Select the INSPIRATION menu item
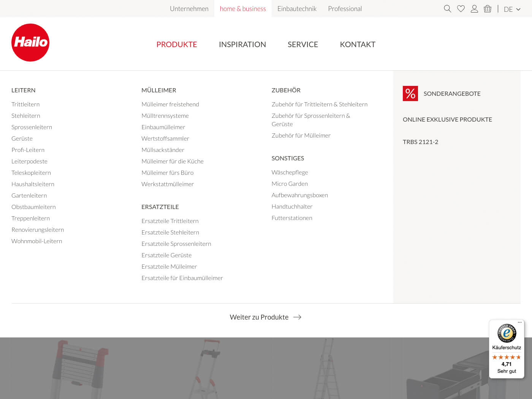532x399 pixels. pos(242,44)
